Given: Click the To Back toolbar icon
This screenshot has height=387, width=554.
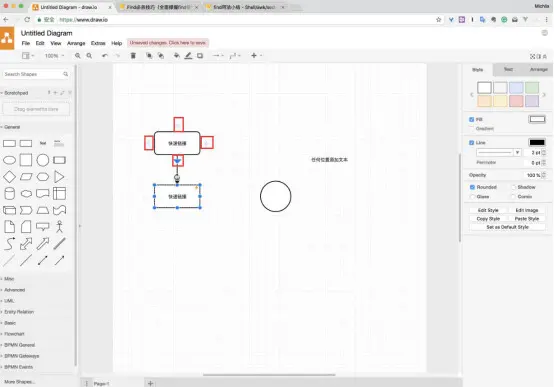Looking at the screenshot, I should (x=161, y=55).
